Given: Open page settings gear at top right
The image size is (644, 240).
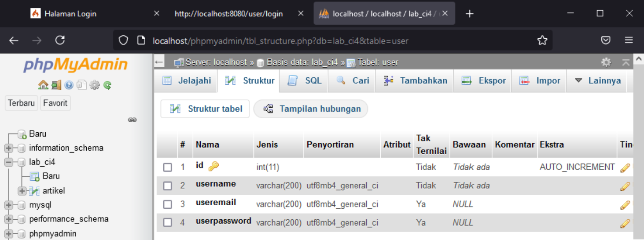Looking at the screenshot, I should coord(606,62).
